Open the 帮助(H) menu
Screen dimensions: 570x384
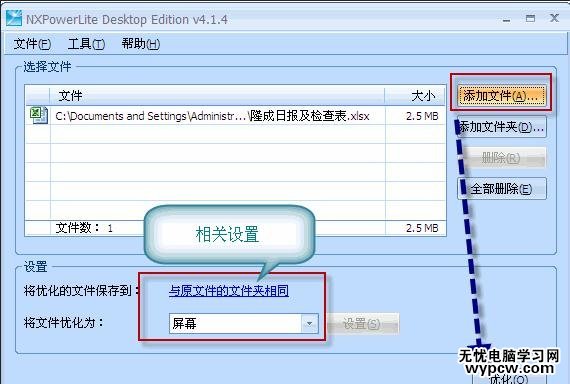[x=141, y=44]
